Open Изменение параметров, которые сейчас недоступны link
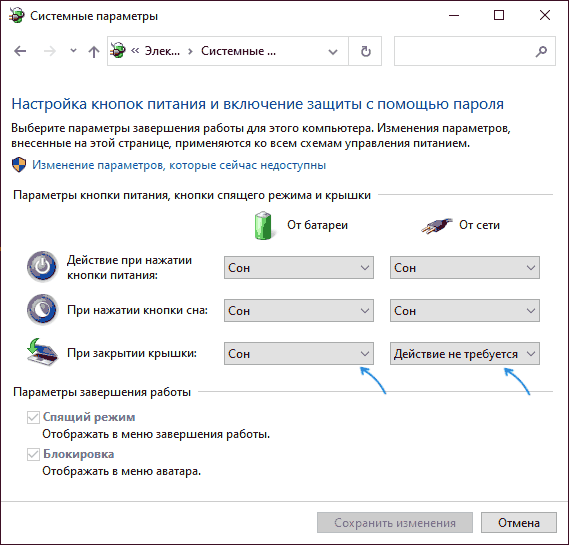Image resolution: width=569 pixels, height=545 pixels. pos(179,165)
